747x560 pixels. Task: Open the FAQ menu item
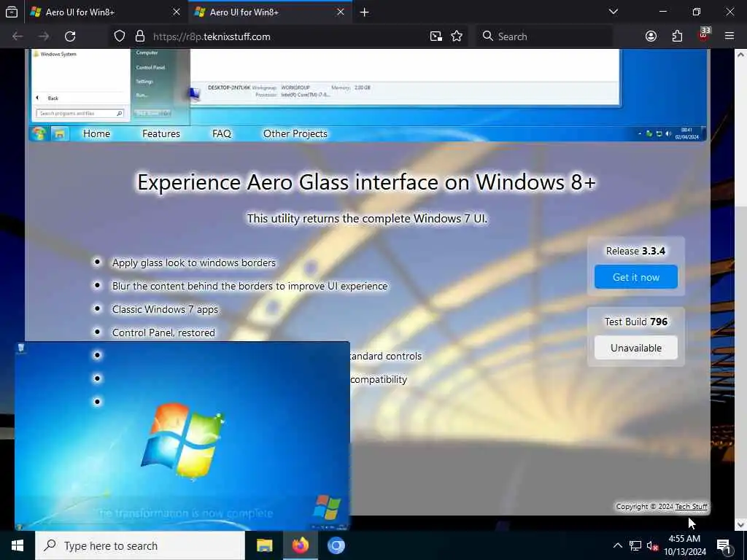click(222, 134)
